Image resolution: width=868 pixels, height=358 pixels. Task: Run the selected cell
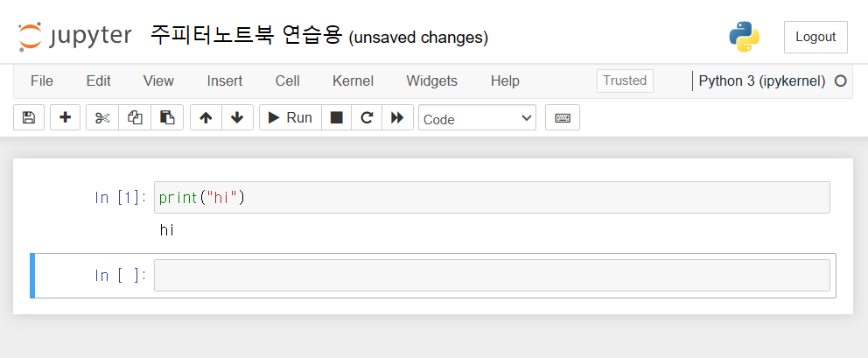point(290,117)
